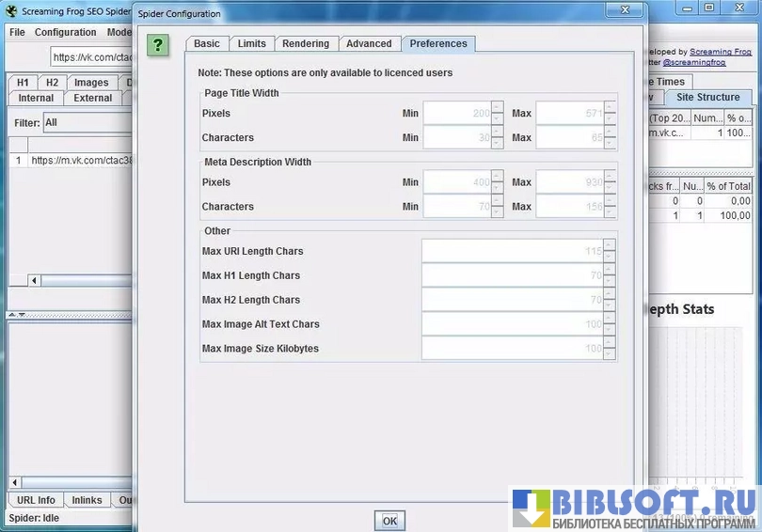Click the Max URI Length Chars field
Viewport: 762px width, 532px height.
pos(512,251)
